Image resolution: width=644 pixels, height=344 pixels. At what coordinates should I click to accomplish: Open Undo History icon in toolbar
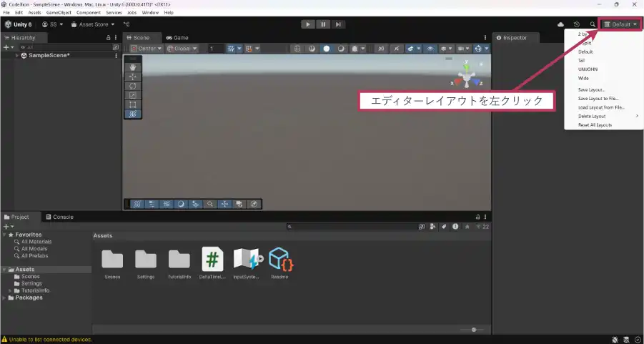tap(577, 24)
